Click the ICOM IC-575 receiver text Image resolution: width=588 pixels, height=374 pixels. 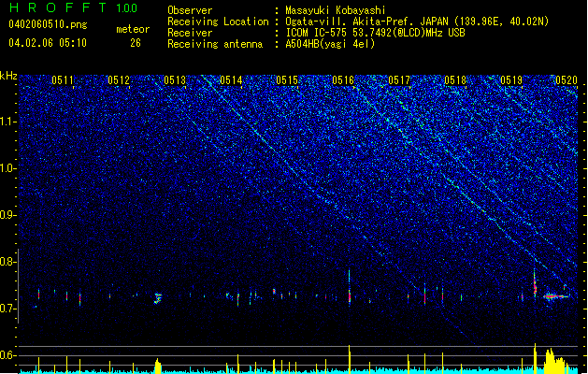375,33
